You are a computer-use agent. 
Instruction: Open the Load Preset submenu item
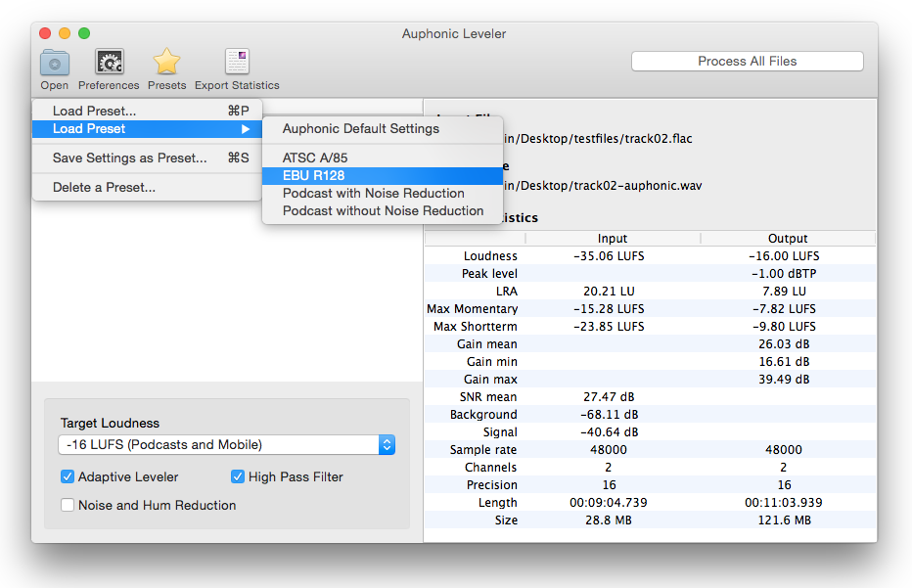tap(147, 128)
